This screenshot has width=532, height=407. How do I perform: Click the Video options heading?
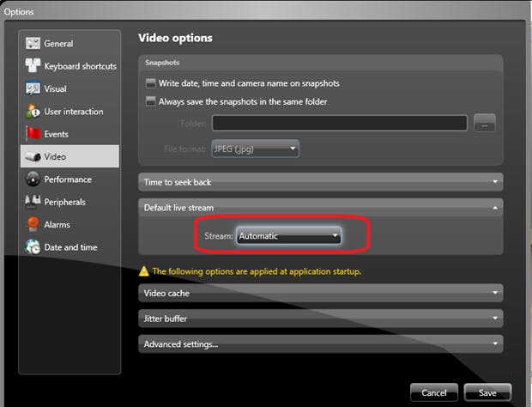pos(175,38)
